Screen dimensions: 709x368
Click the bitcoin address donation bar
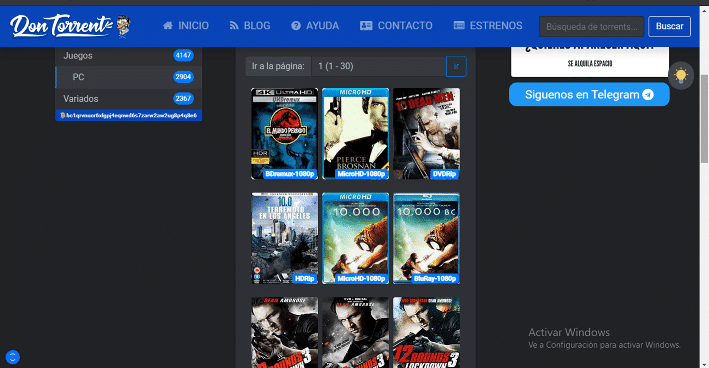tap(128, 115)
